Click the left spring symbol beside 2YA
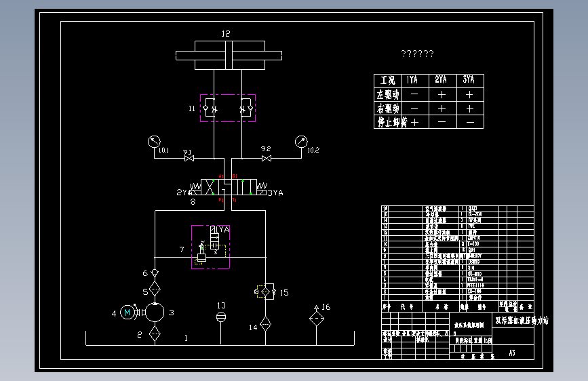 pos(195,186)
